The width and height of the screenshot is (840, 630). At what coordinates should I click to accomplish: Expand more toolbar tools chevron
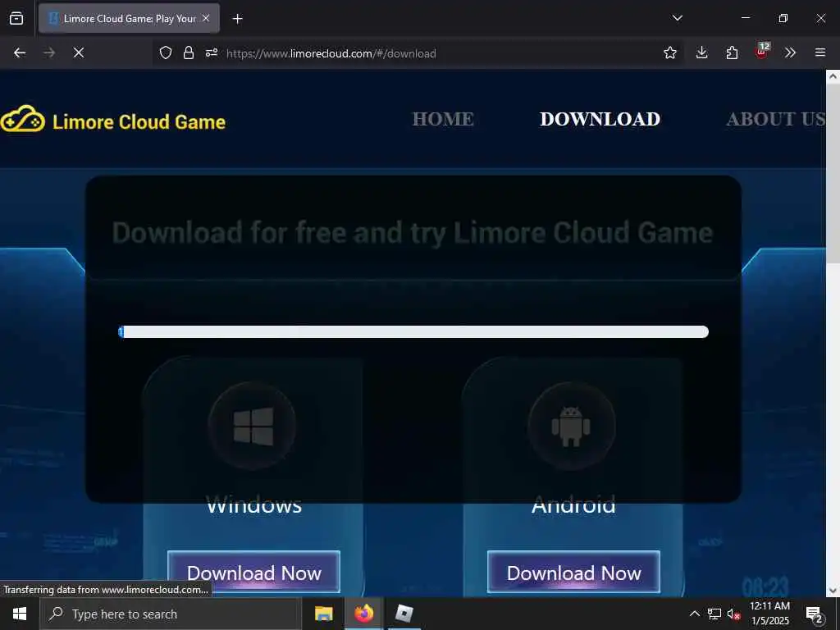click(x=790, y=52)
